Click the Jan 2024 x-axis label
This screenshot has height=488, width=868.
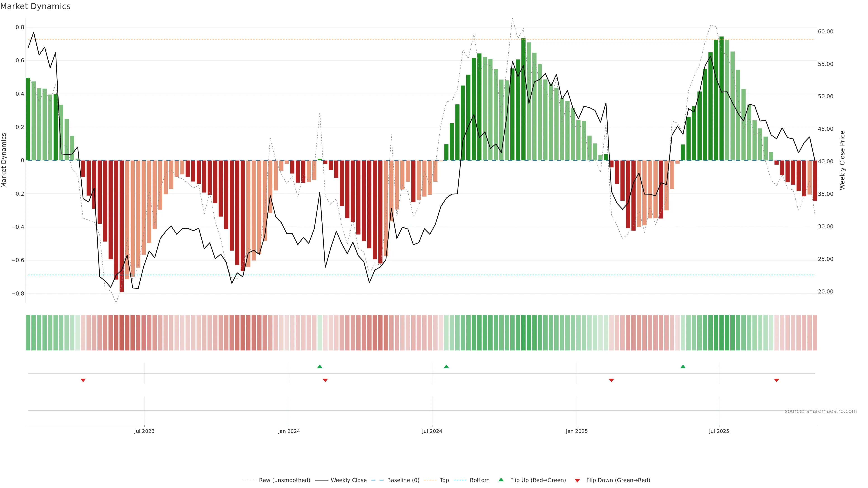289,431
